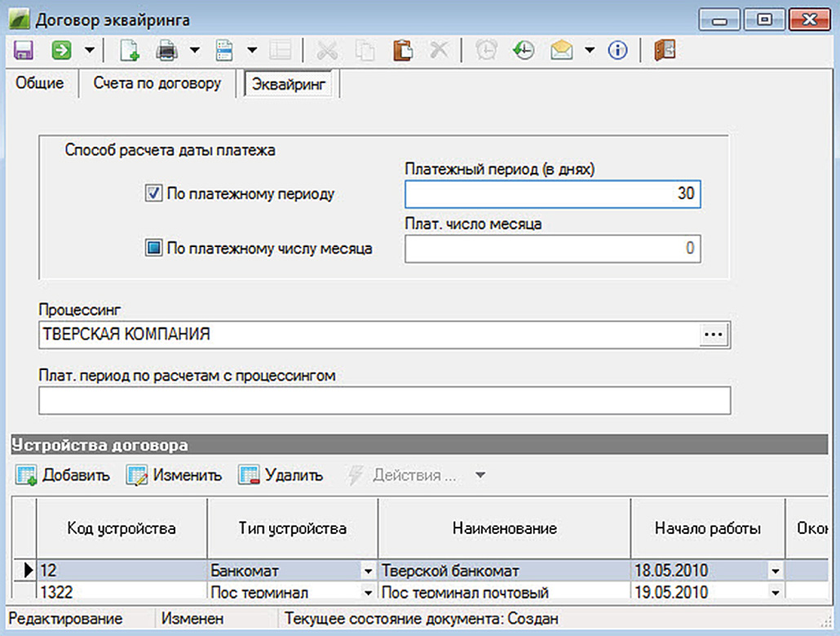Open device type dropdown for Банкомат row
Image resolution: width=840 pixels, height=636 pixels.
[368, 571]
